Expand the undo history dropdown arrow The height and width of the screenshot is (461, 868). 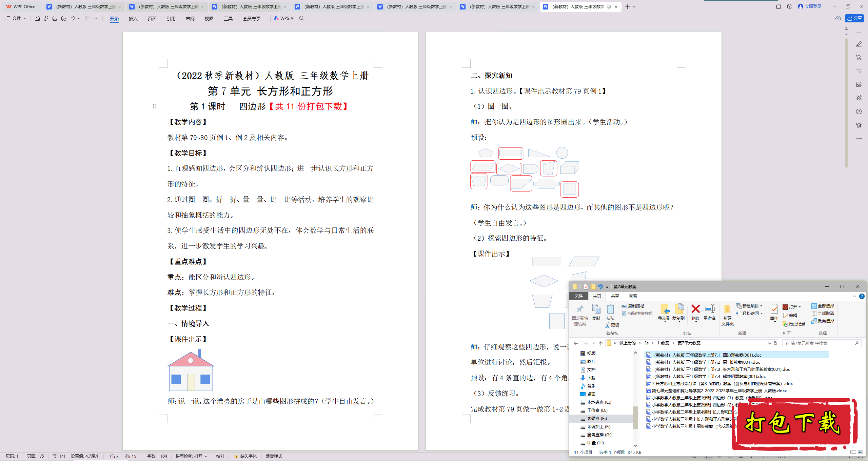click(79, 19)
